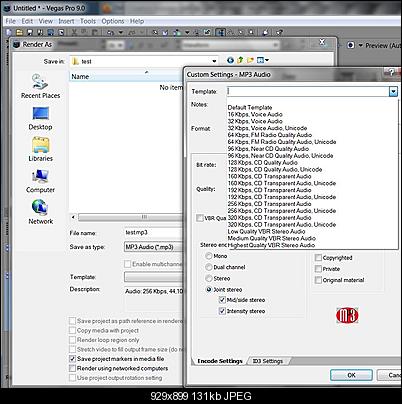Toggle the Automatic Crossfades toolbar icon

coord(165,32)
